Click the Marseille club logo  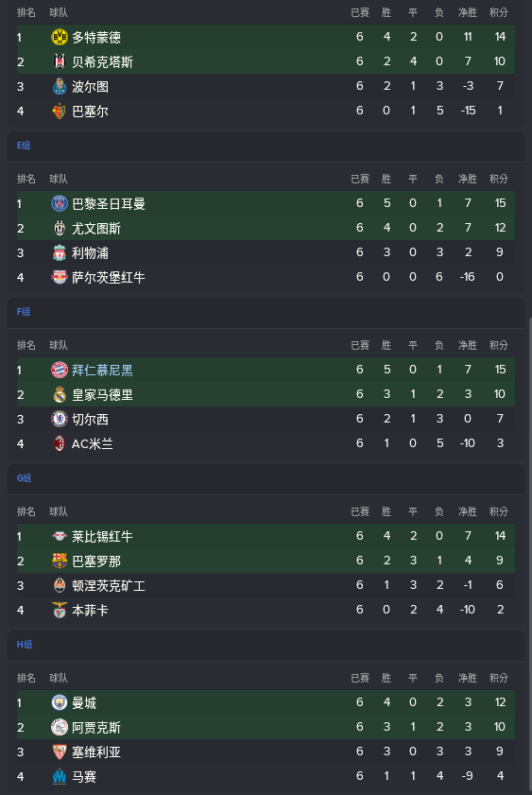pos(60,776)
